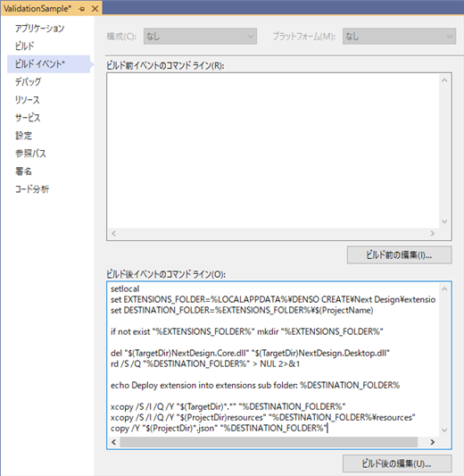Click the 'set DESTINATION_FOLDER' line
Image resolution: width=464 pixels, height=476 pixels.
point(242,310)
